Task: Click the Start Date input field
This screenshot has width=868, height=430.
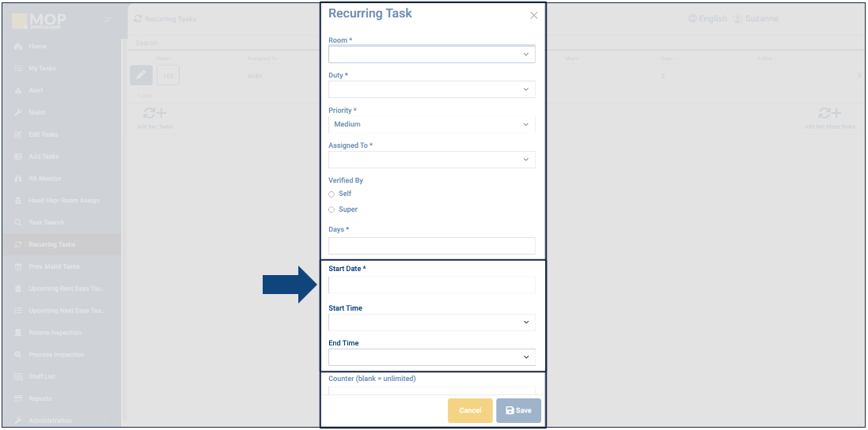Action: (x=431, y=285)
